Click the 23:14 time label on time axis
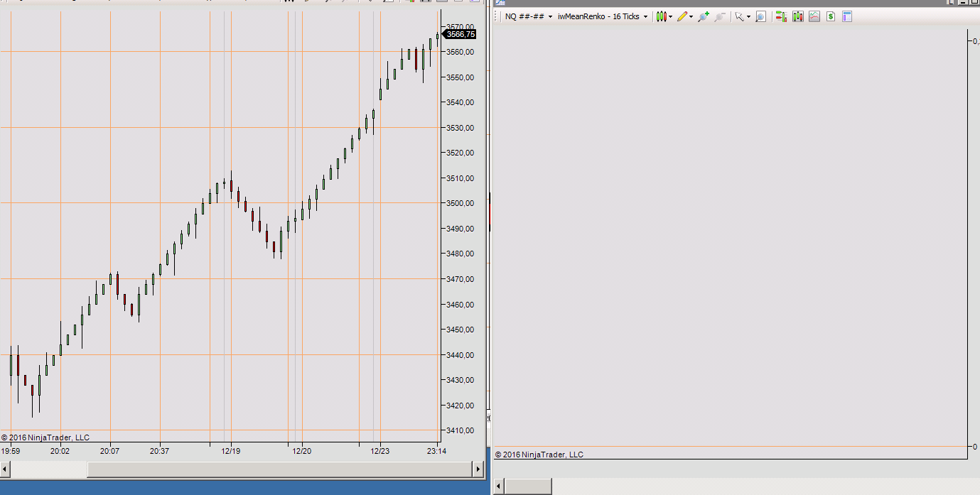980x495 pixels. (x=436, y=451)
